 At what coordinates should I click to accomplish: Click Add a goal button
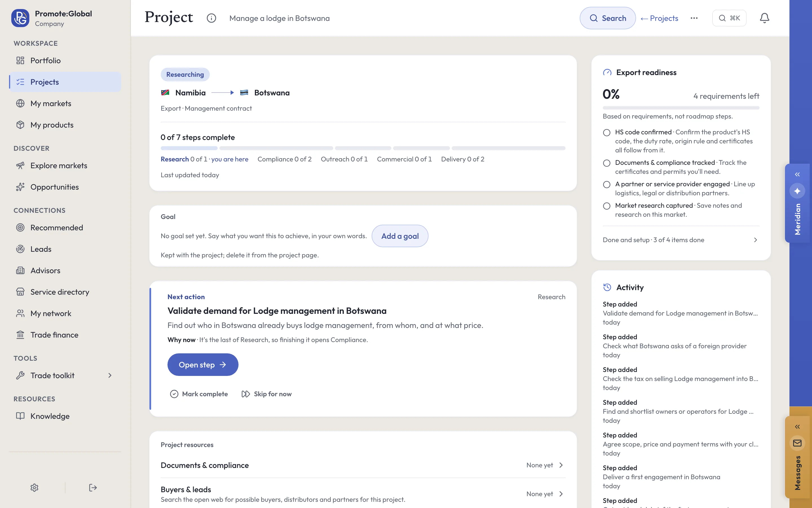coord(400,236)
